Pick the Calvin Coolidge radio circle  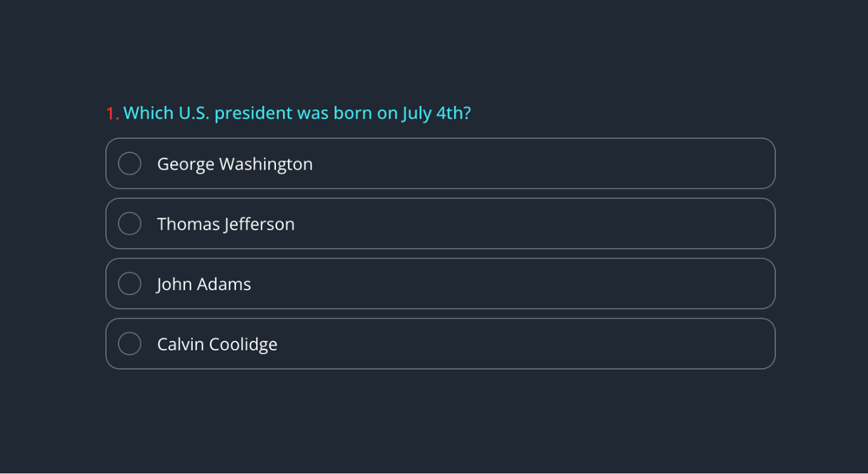129,344
